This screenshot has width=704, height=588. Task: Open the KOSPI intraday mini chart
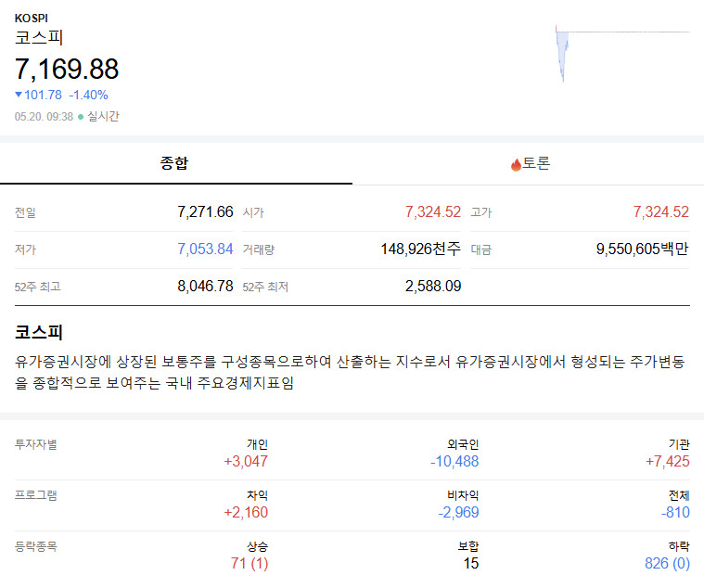622,54
